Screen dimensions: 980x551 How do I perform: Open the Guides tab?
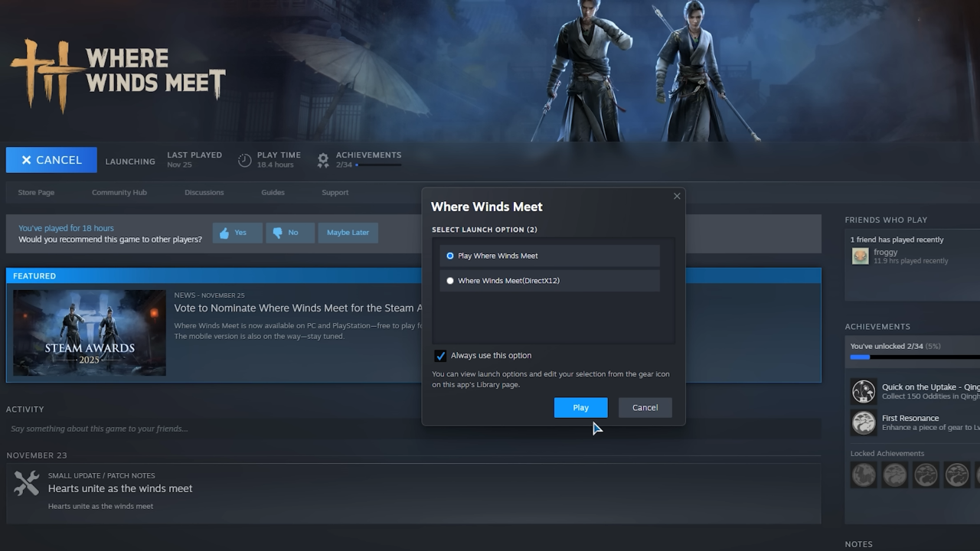[273, 193]
